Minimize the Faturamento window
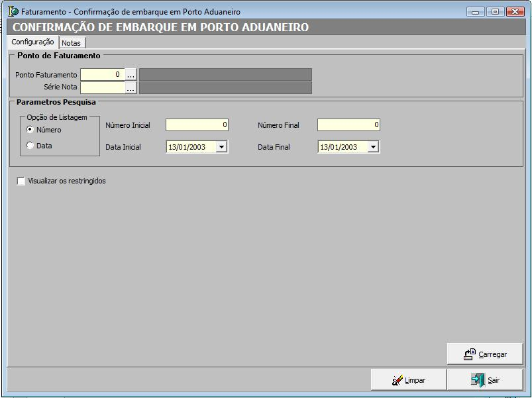This screenshot has height=398, width=532. point(476,12)
